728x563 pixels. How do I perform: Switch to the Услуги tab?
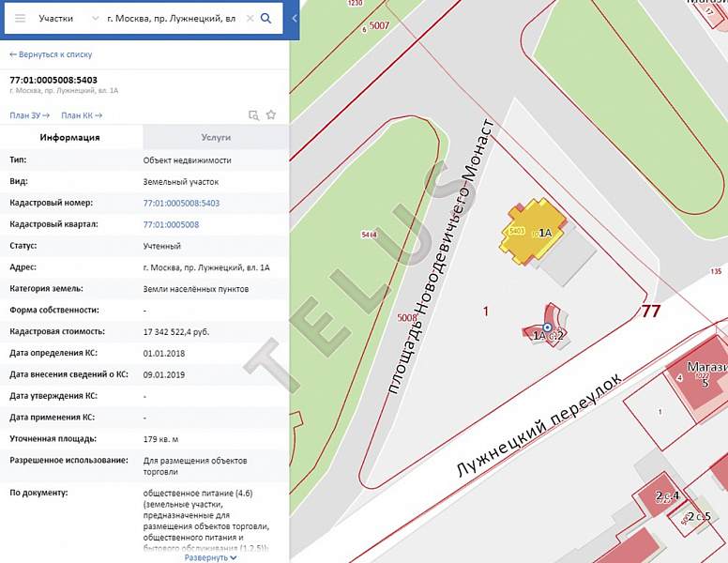[x=216, y=138]
